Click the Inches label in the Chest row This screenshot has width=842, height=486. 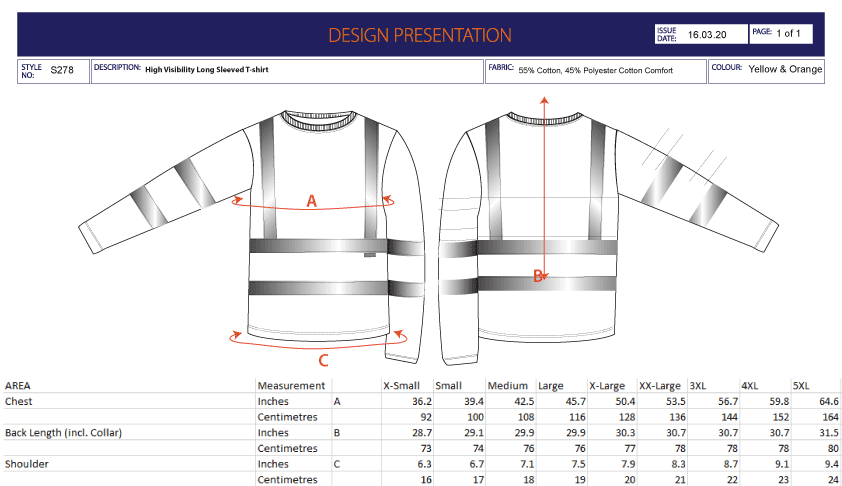click(x=273, y=401)
